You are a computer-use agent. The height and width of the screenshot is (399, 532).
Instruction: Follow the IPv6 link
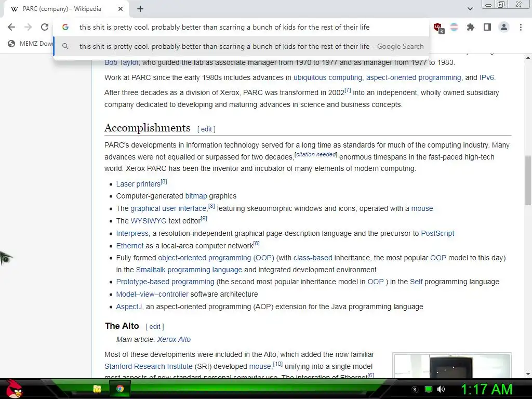(486, 77)
